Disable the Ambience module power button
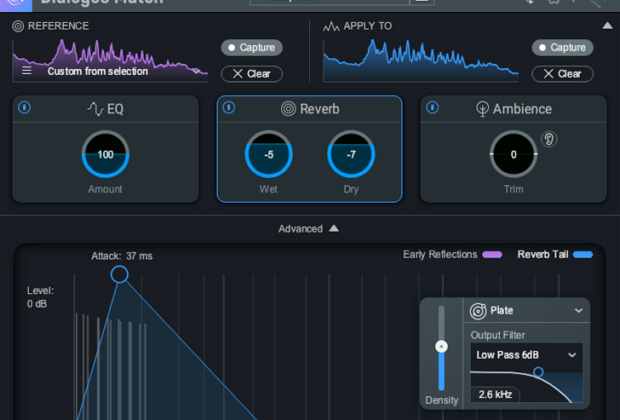 [x=432, y=108]
